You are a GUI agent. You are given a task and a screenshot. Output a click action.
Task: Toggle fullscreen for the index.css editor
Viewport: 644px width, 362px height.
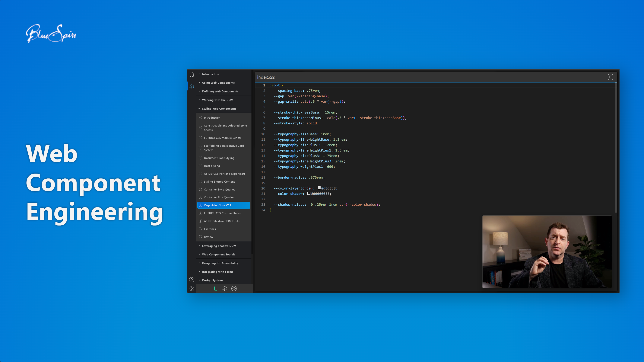coord(610,77)
